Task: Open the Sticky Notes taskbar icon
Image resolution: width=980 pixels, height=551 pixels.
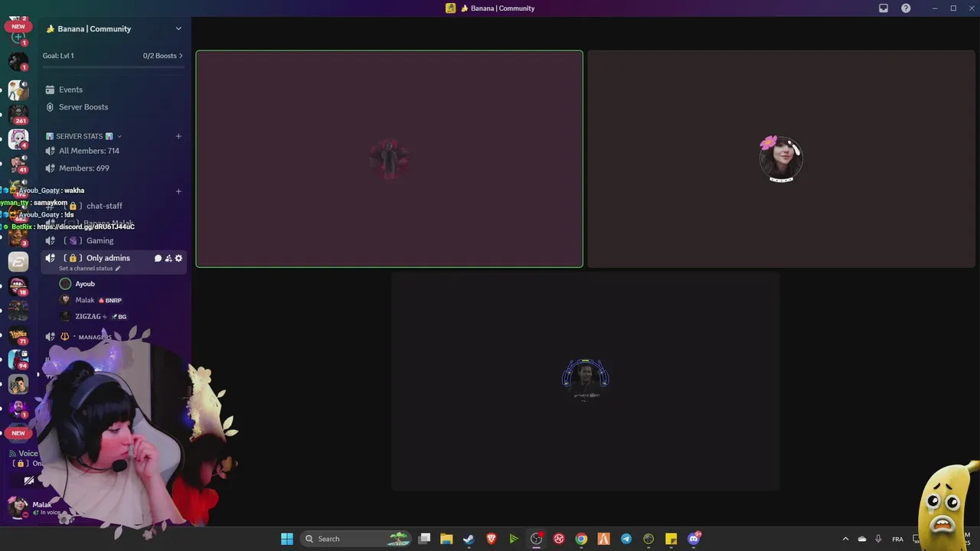Action: (671, 539)
